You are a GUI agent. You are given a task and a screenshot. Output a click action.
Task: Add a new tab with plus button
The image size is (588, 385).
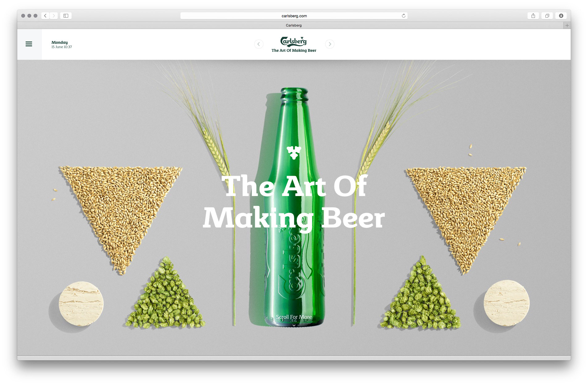click(567, 25)
